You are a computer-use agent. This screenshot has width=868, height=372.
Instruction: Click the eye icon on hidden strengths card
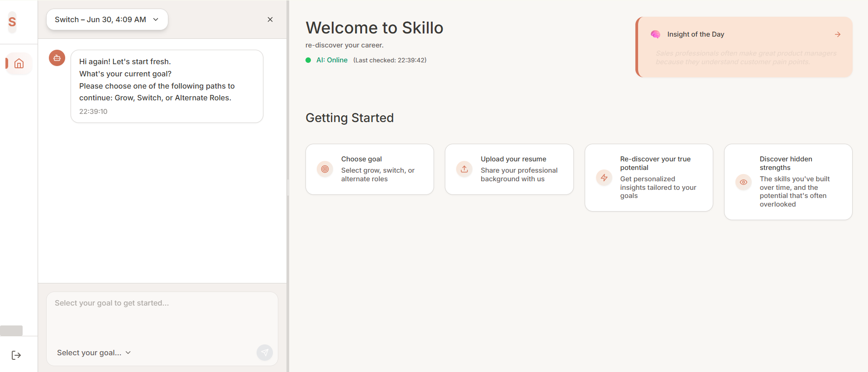744,182
